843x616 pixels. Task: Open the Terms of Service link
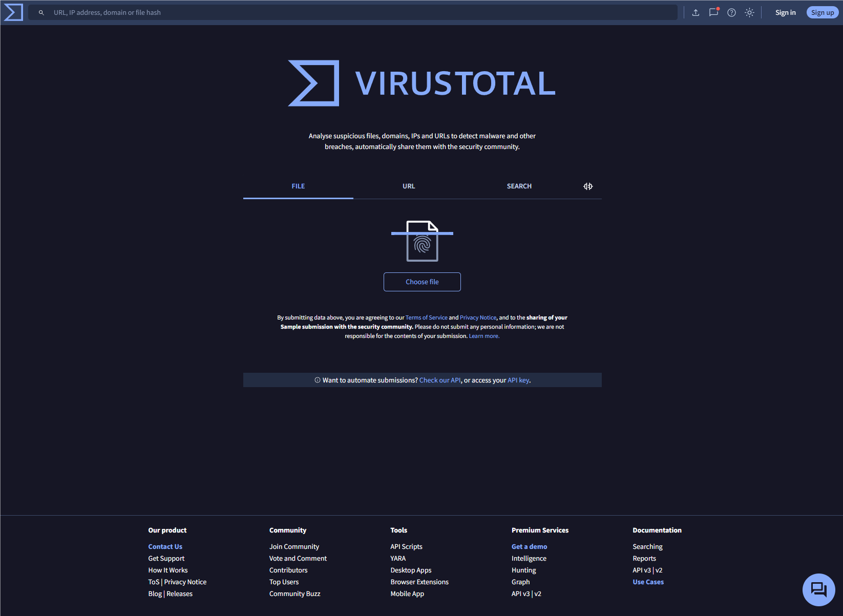click(427, 317)
